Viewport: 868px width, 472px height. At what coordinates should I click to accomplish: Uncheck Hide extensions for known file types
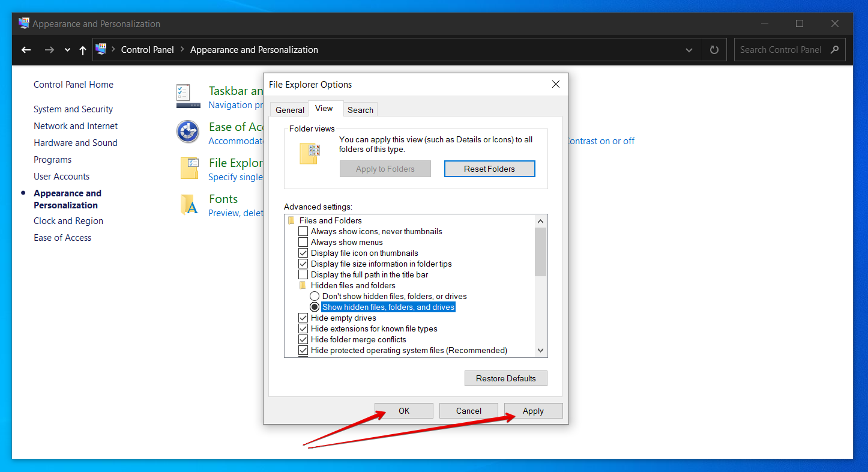point(303,328)
